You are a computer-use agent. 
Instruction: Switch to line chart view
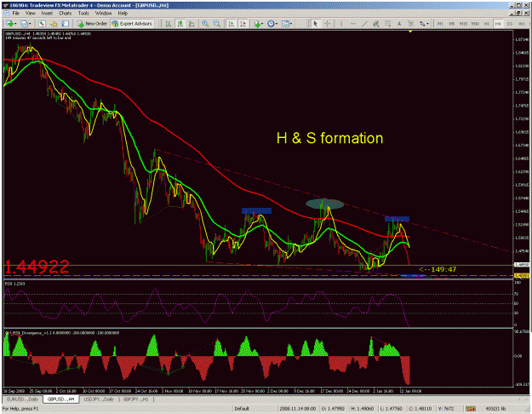coord(192,24)
